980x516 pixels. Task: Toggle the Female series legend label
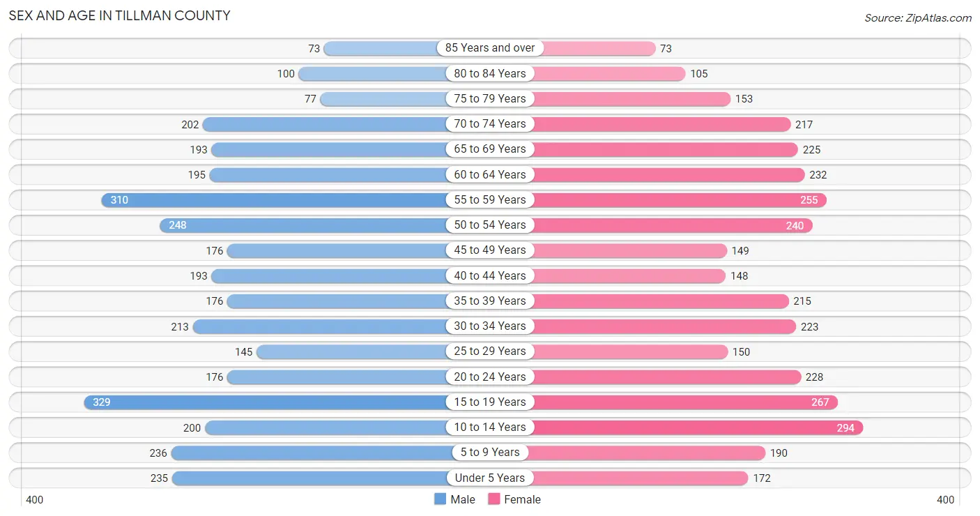[522, 499]
